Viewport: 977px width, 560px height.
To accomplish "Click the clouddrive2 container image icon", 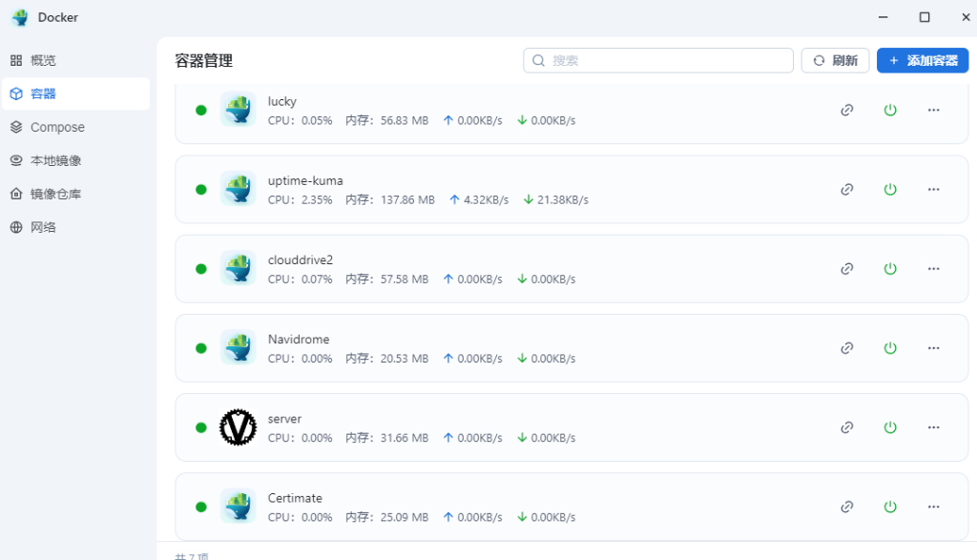I will point(238,268).
